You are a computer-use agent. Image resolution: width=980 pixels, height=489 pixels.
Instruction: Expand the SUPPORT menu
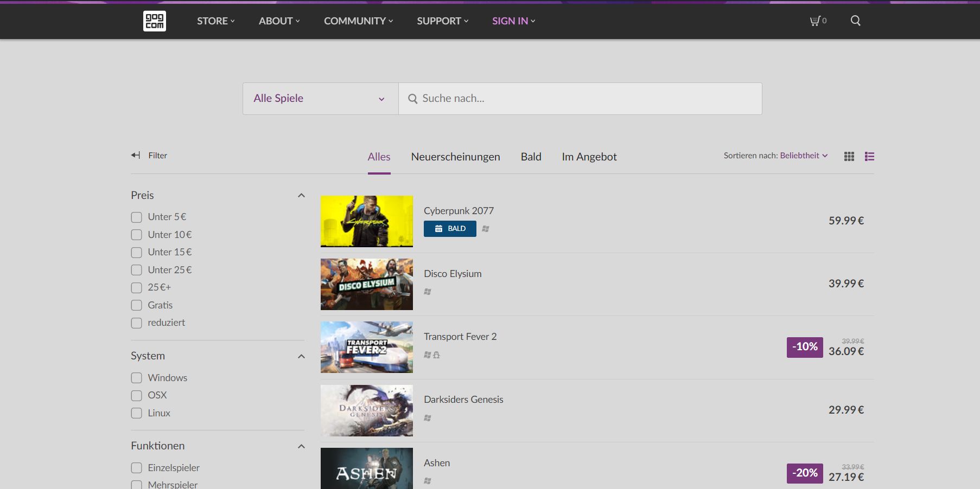(443, 21)
